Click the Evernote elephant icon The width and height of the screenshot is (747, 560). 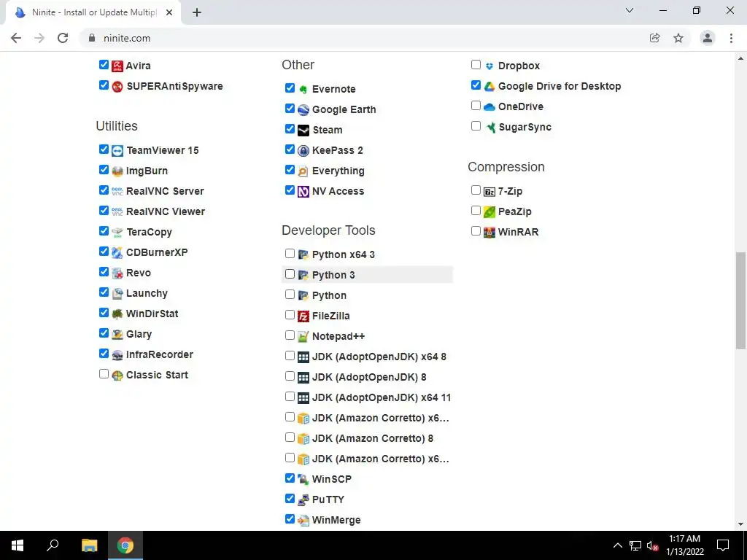point(303,89)
